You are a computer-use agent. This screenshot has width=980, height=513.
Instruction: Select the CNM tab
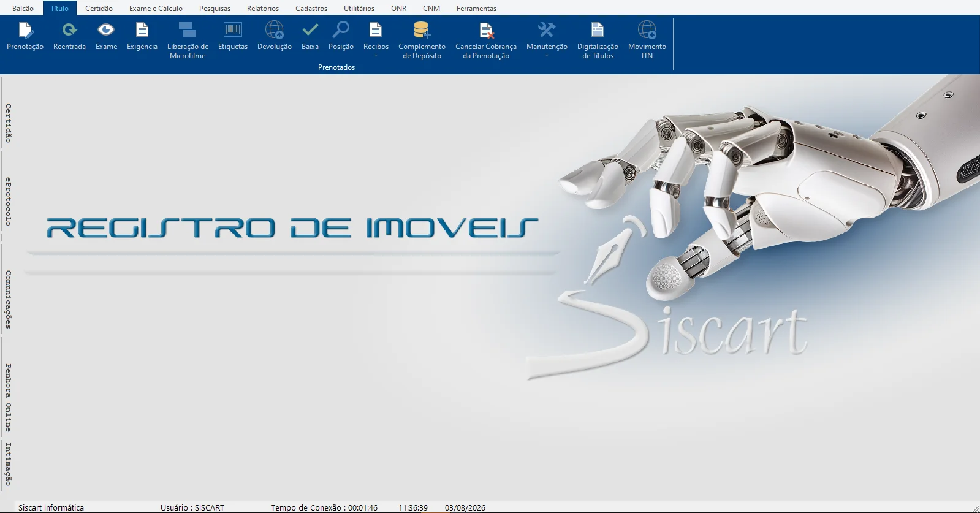click(431, 9)
